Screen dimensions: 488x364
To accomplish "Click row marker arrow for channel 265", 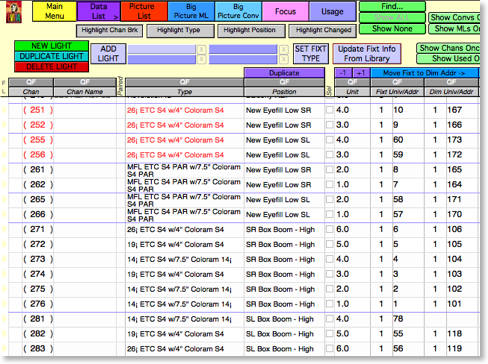I will (x=4, y=199).
